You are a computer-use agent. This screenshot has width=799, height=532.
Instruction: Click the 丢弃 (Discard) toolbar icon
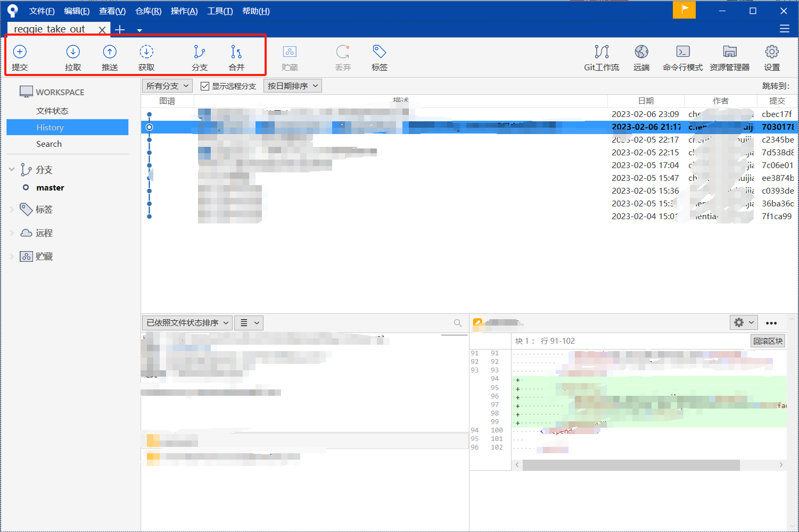(x=343, y=52)
